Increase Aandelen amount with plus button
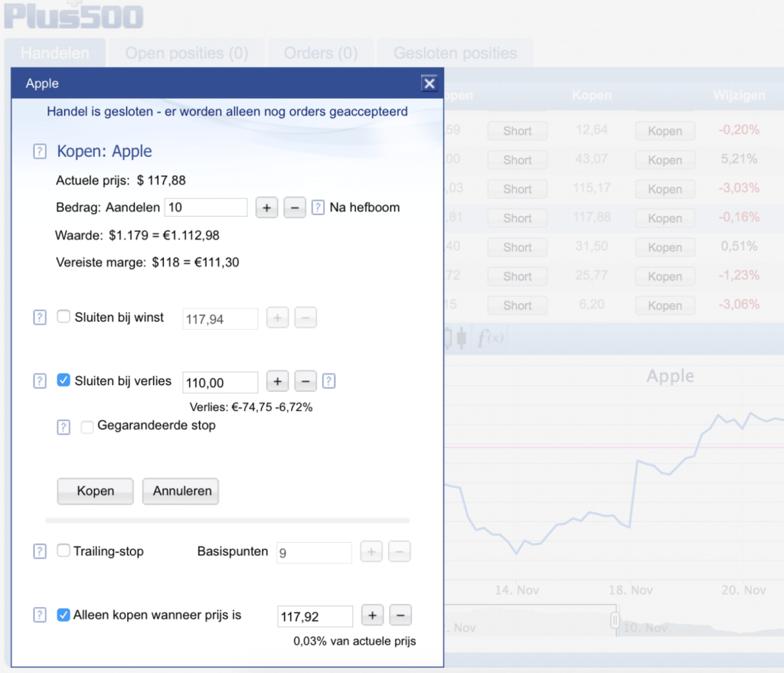784x673 pixels. pos(266,207)
